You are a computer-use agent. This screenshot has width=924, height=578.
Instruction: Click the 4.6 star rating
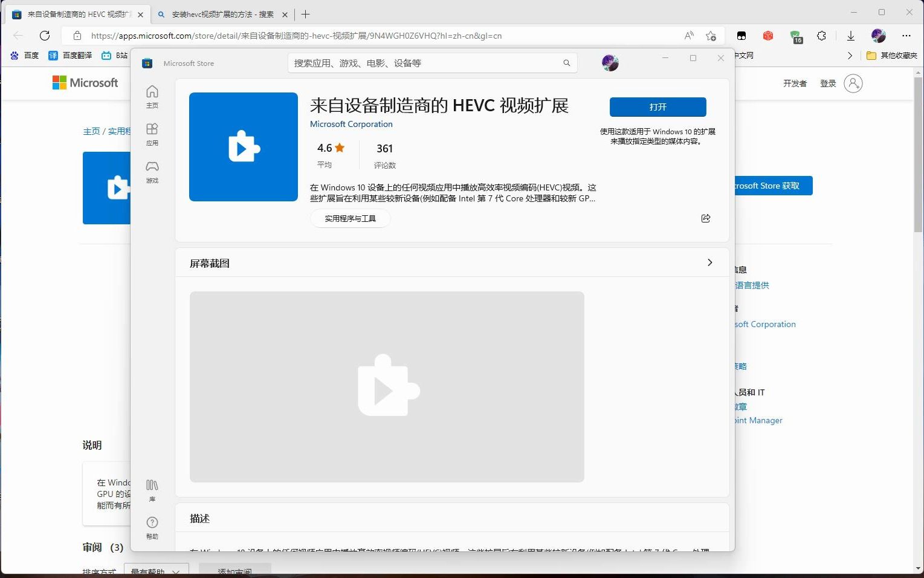pyautogui.click(x=331, y=148)
